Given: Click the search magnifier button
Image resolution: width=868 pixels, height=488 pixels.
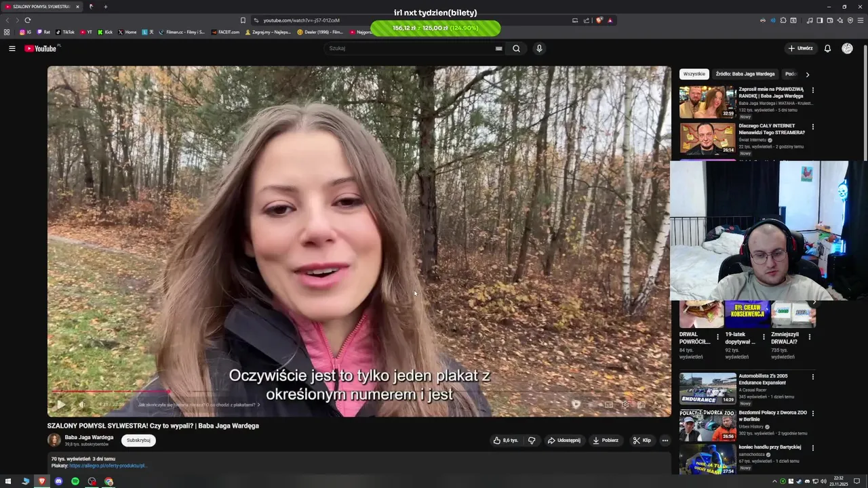Looking at the screenshot, I should point(516,48).
